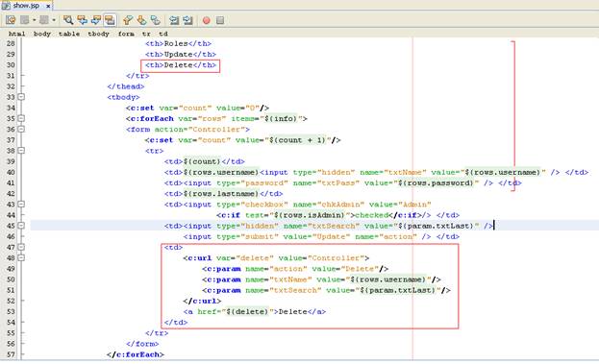
Task: Click Shift Line Right icon
Action: (x=187, y=20)
